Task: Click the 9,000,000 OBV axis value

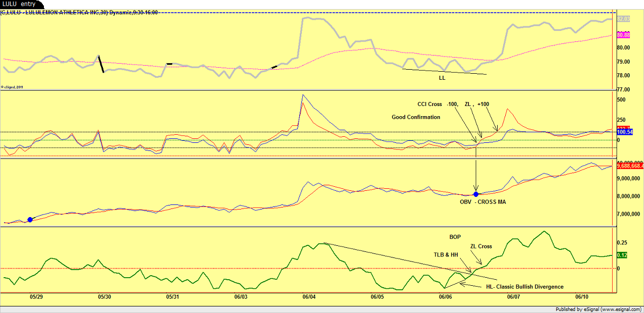Action: point(629,178)
